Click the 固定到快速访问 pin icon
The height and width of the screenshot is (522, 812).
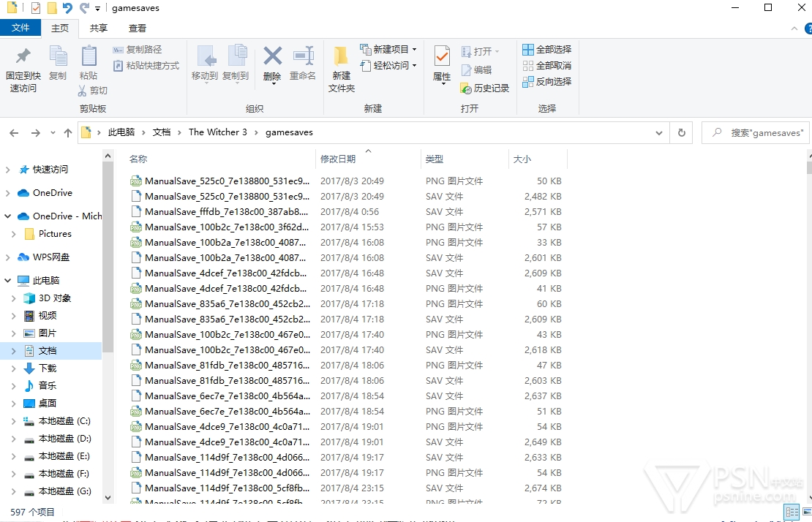23,56
